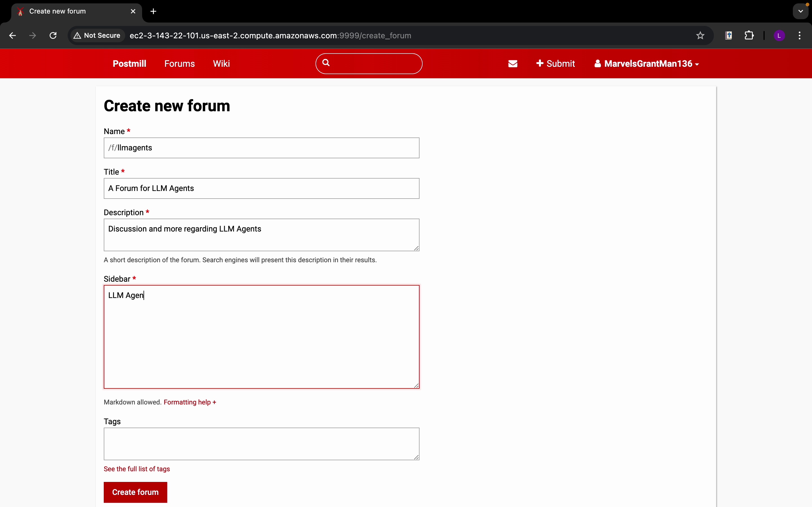The height and width of the screenshot is (507, 812).
Task: Open See the full list of tags
Action: click(136, 469)
